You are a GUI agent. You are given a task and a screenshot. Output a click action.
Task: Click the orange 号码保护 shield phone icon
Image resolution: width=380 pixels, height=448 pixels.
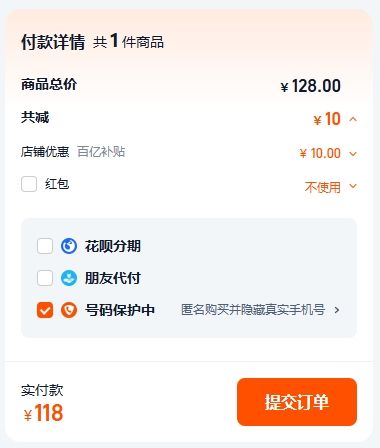pyautogui.click(x=69, y=310)
